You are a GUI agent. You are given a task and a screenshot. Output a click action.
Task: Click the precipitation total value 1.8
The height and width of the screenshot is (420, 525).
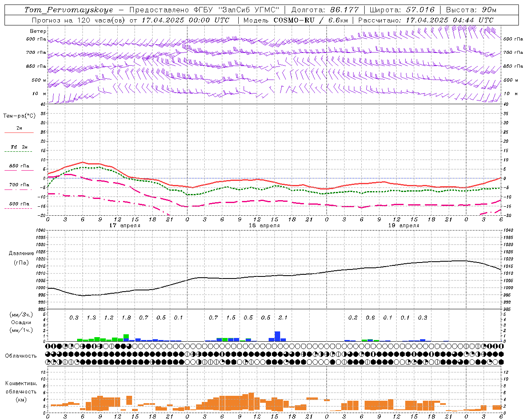coord(126,318)
